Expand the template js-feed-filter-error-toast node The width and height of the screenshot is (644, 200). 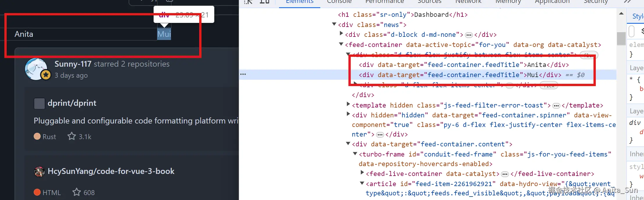pyautogui.click(x=348, y=104)
